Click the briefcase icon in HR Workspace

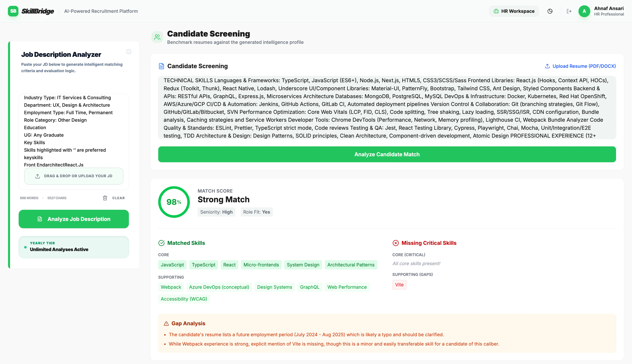point(496,11)
